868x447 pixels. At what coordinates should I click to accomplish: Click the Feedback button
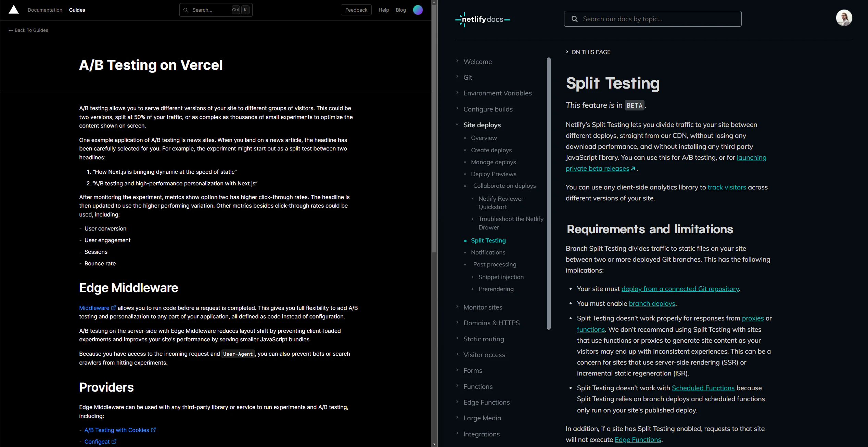[356, 10]
